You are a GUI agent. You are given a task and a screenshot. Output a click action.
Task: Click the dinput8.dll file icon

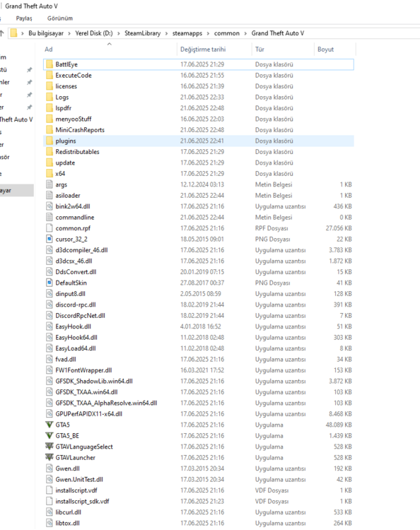point(49,294)
